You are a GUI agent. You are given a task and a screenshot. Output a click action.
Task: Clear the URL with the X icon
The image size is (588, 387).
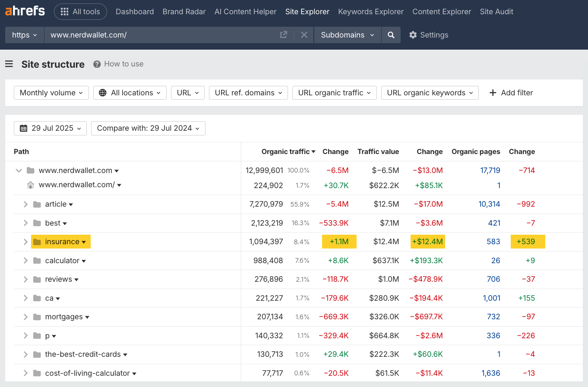pyautogui.click(x=304, y=35)
